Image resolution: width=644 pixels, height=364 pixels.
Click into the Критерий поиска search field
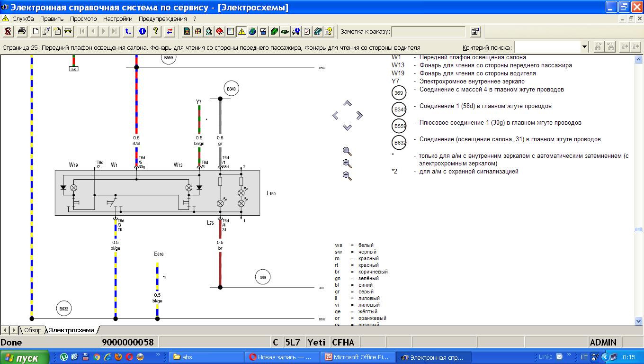(547, 47)
